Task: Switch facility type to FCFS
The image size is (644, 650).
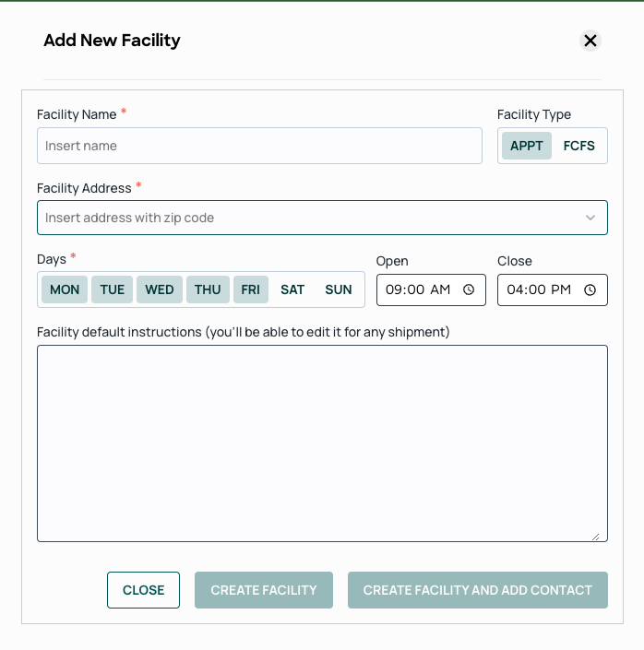Action: [x=578, y=146]
